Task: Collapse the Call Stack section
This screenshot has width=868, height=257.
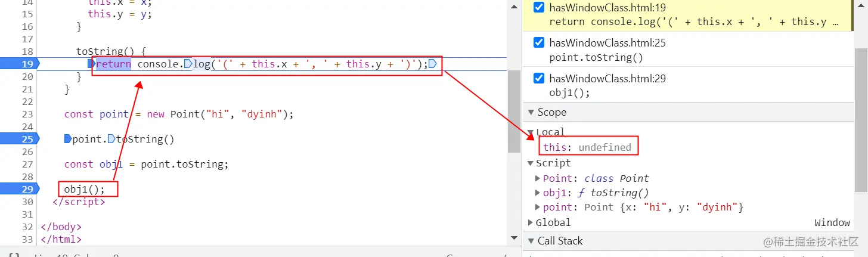Action: [531, 241]
